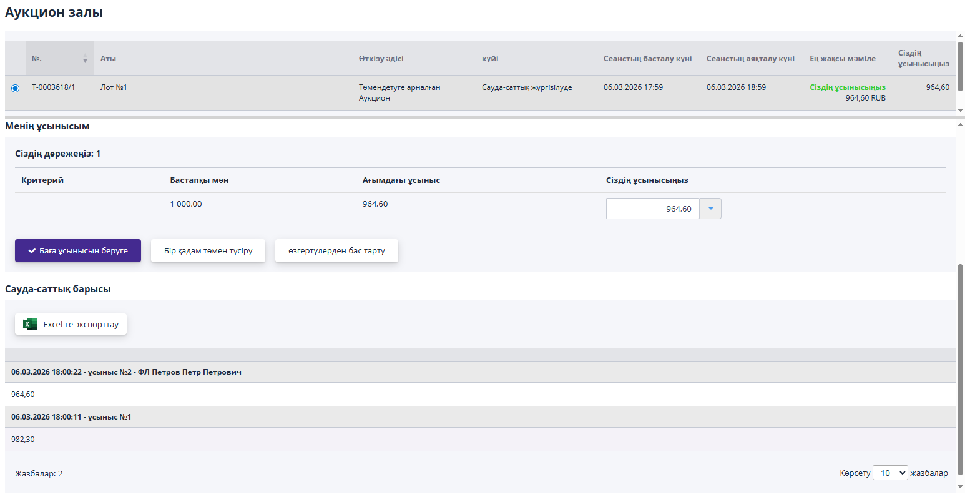This screenshot has height=502, width=980.
Task: Click the down arrow on the lot table scrollbar
Action: click(x=960, y=110)
